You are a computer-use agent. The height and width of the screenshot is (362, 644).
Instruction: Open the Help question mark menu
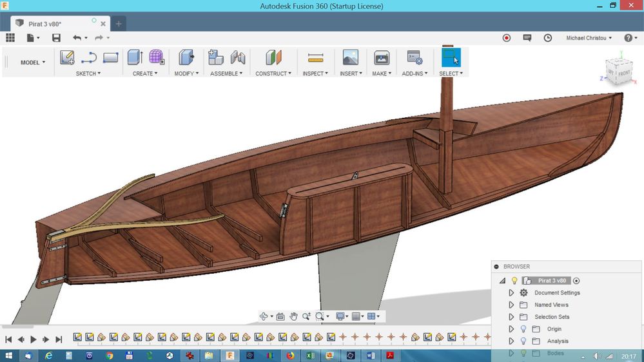[x=630, y=38]
